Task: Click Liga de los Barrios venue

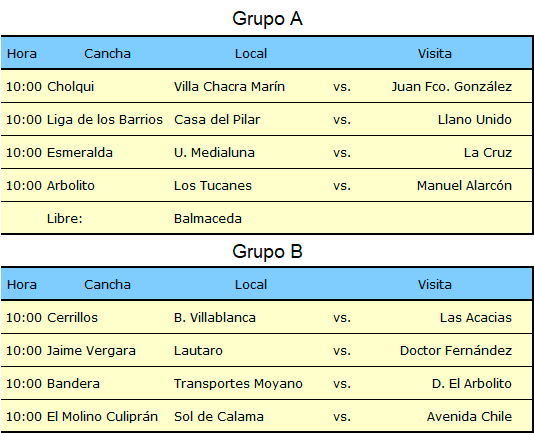Action: [105, 120]
